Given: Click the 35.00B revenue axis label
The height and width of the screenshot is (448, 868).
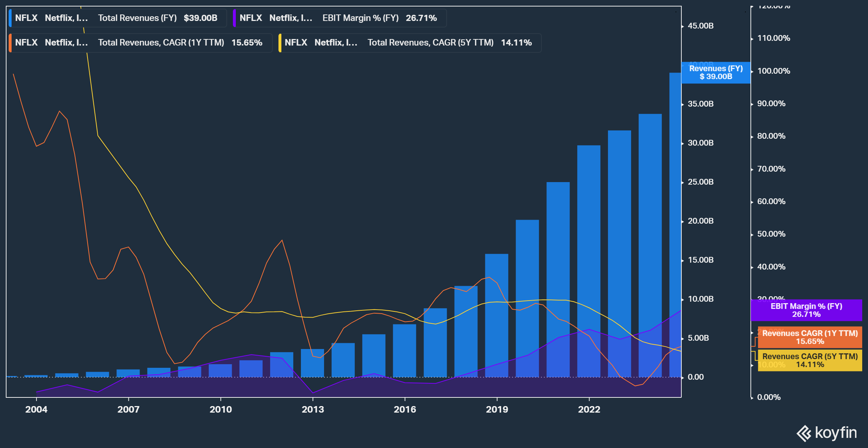Looking at the screenshot, I should tap(701, 104).
